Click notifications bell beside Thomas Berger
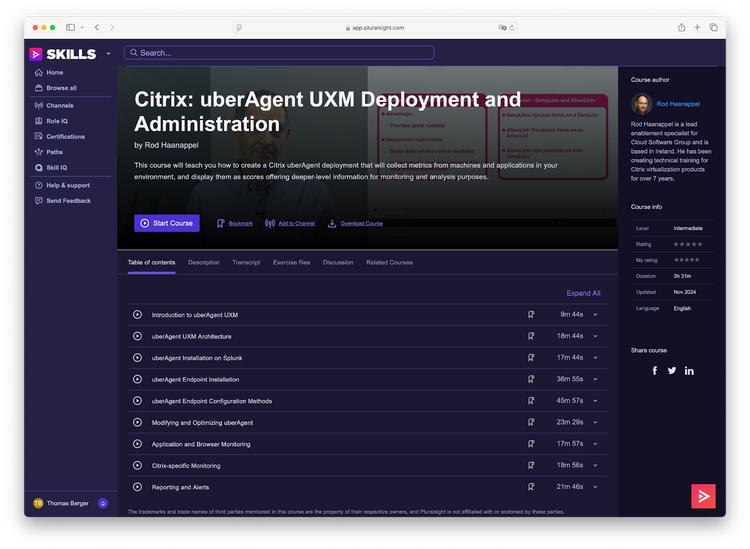Screen dimensions: 750x549 [x=103, y=503]
